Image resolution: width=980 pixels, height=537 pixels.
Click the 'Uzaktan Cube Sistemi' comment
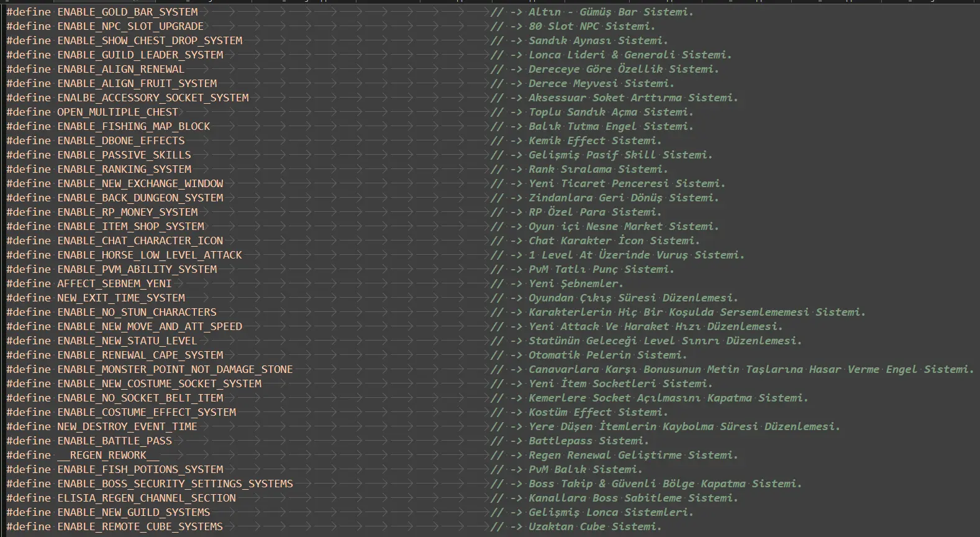click(594, 526)
